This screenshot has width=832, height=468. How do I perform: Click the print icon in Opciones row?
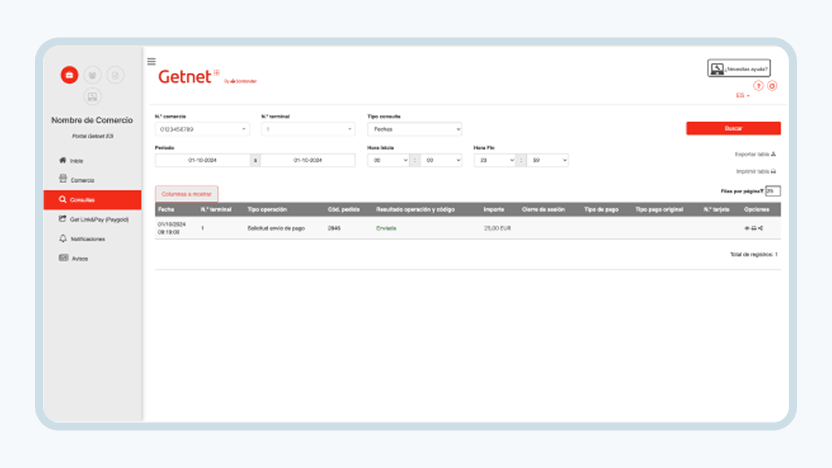[x=753, y=228]
